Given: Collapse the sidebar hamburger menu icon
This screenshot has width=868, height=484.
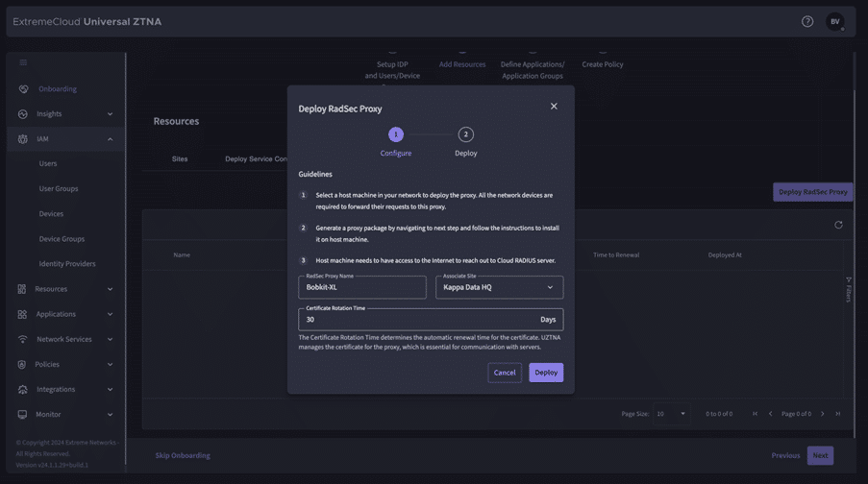Looking at the screenshot, I should point(23,62).
